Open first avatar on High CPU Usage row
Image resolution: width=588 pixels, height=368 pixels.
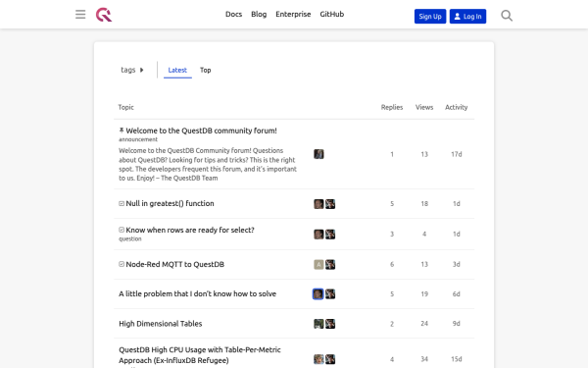(x=318, y=359)
